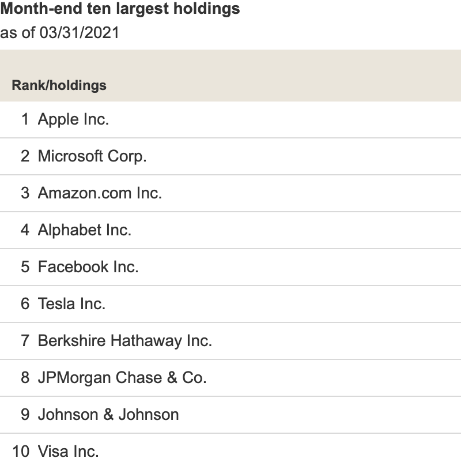Click Microsoft Corp. in the holdings list
Viewport: 476px width, 473px height.
pyautogui.click(x=92, y=156)
